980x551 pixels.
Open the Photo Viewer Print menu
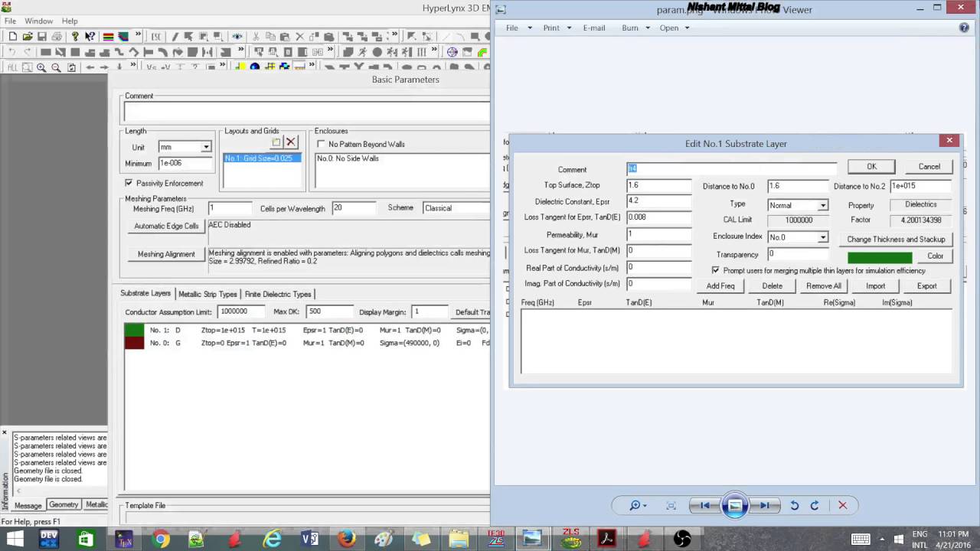[x=557, y=28]
